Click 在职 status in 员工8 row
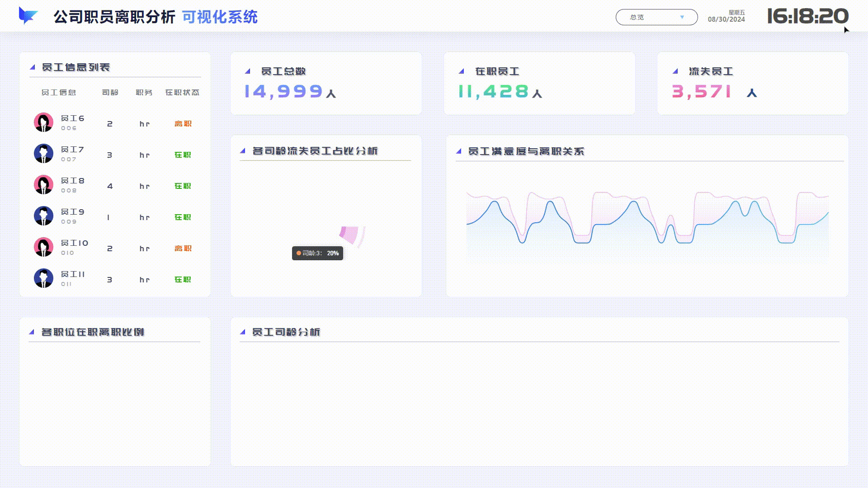The height and width of the screenshot is (488, 868). (183, 186)
